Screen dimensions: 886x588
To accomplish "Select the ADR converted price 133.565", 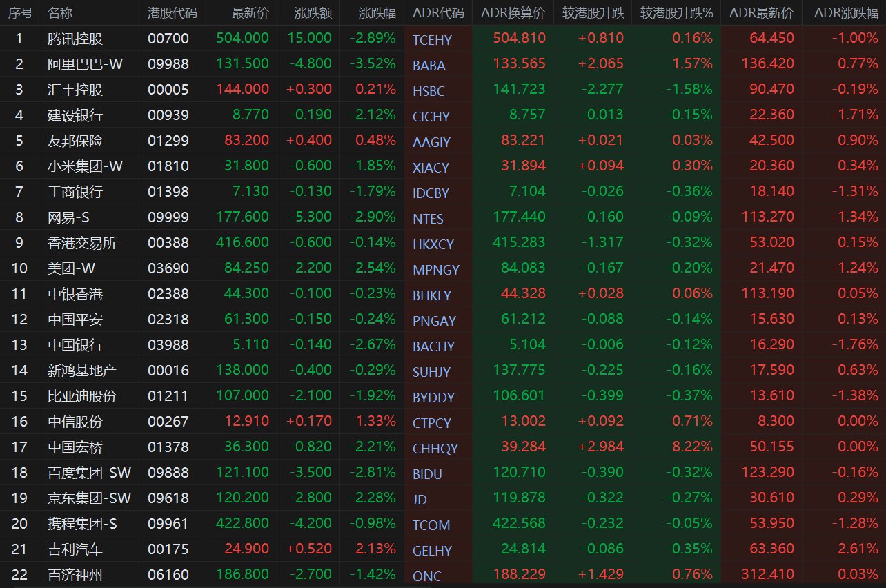I will click(x=519, y=63).
